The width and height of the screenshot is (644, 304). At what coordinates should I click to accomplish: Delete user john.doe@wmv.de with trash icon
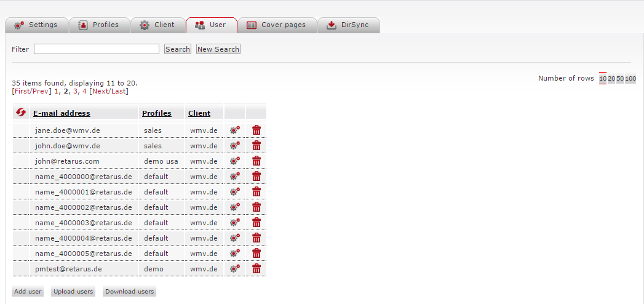256,145
